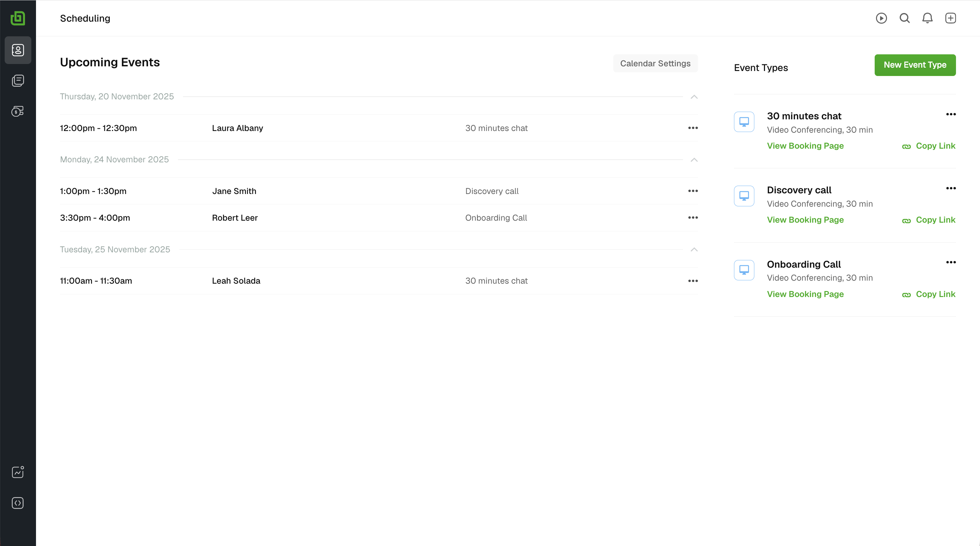Open options menu for Discovery call event type

pyautogui.click(x=951, y=189)
